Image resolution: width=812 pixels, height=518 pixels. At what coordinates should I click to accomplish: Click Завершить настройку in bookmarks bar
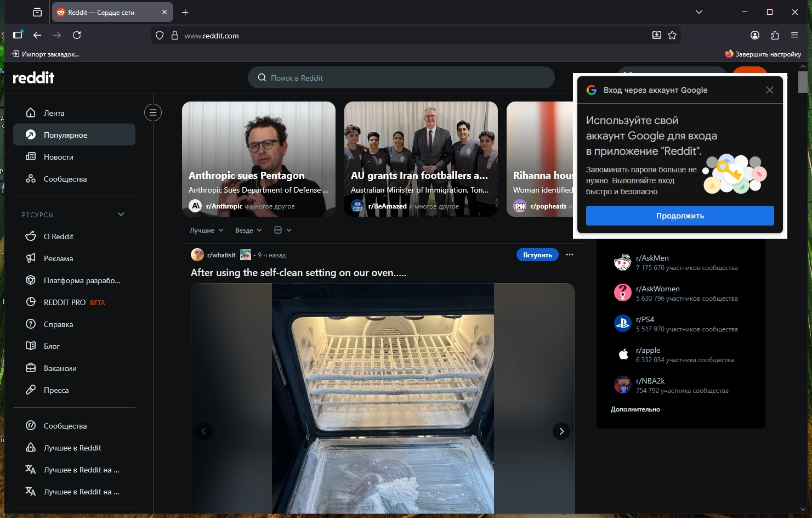pos(763,54)
